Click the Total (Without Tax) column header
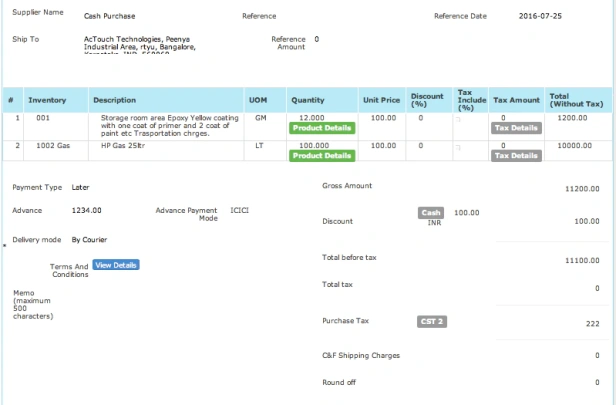The height and width of the screenshot is (405, 616). (576, 100)
